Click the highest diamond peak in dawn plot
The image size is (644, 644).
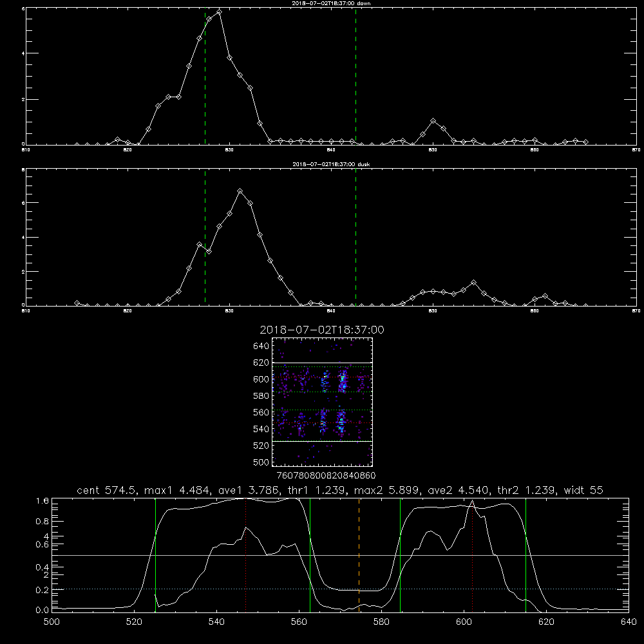tap(220, 12)
